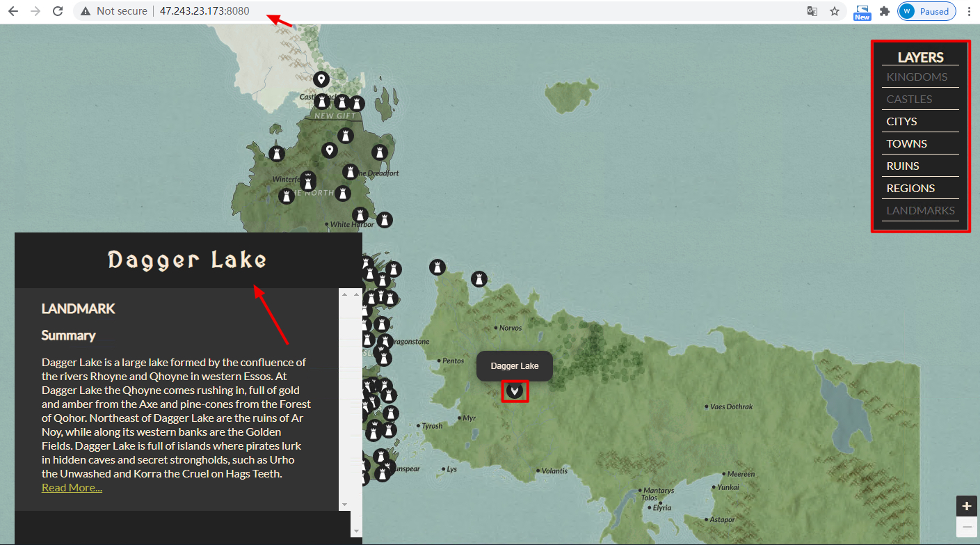Click the Mantarys label on map
This screenshot has width=980, height=545.
[659, 491]
